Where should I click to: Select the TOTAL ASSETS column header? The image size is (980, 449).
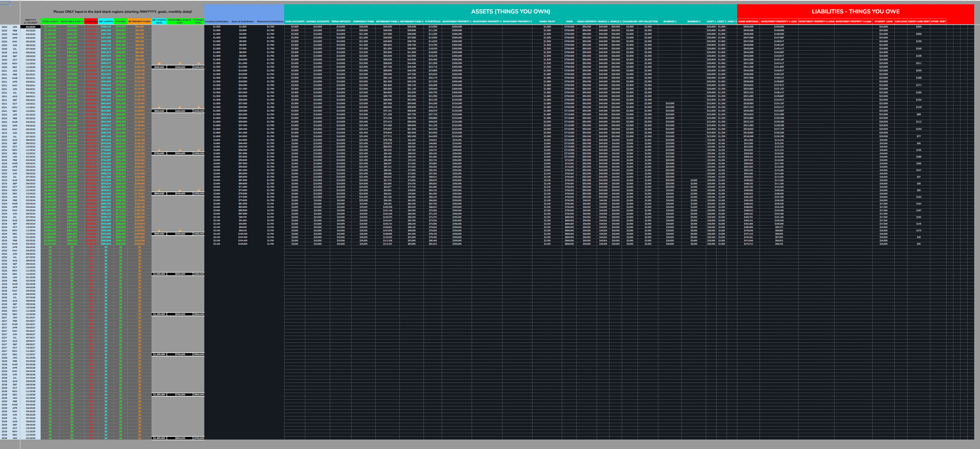tap(50, 22)
